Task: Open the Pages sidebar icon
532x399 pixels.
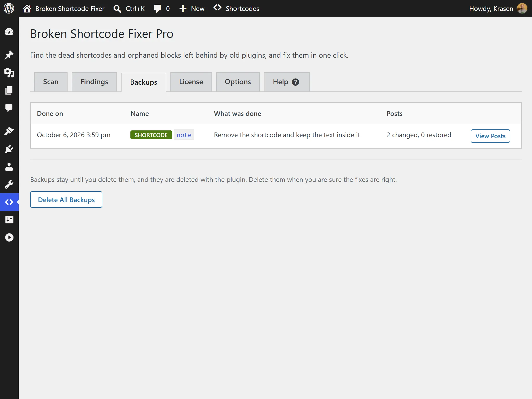Action: (x=9, y=90)
